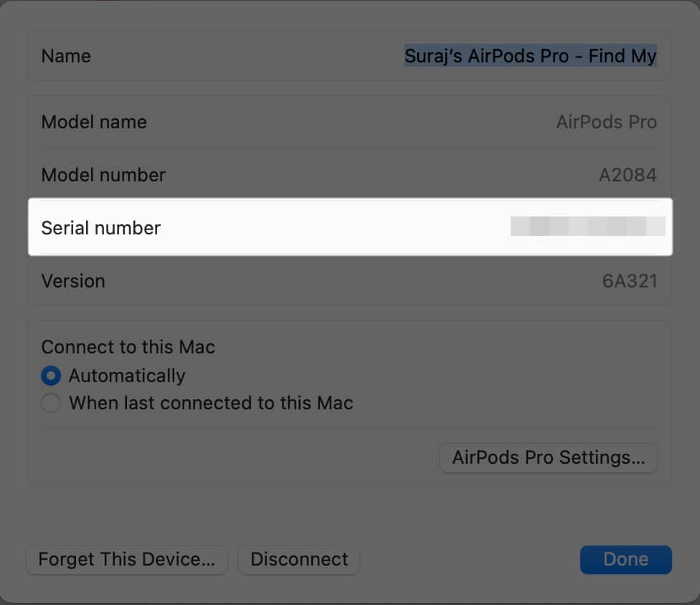Viewport: 700px width, 605px height.
Task: Open AirPods Pro Settings
Action: [x=548, y=457]
